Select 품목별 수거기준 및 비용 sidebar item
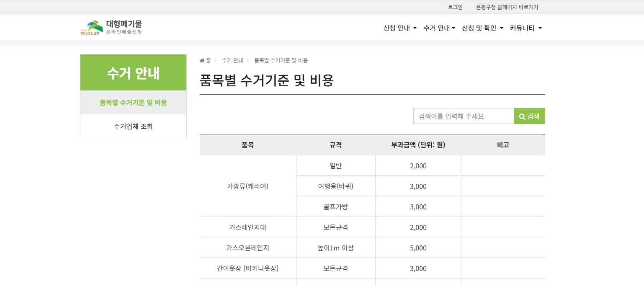644x286 pixels. coord(133,103)
